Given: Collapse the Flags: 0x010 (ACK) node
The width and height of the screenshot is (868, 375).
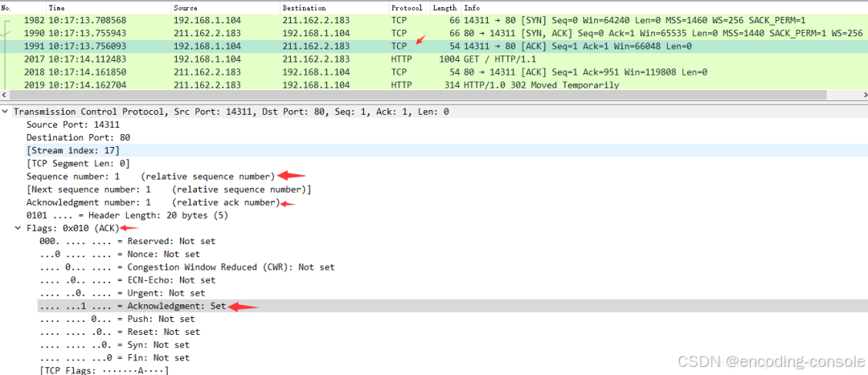Looking at the screenshot, I should point(18,228).
